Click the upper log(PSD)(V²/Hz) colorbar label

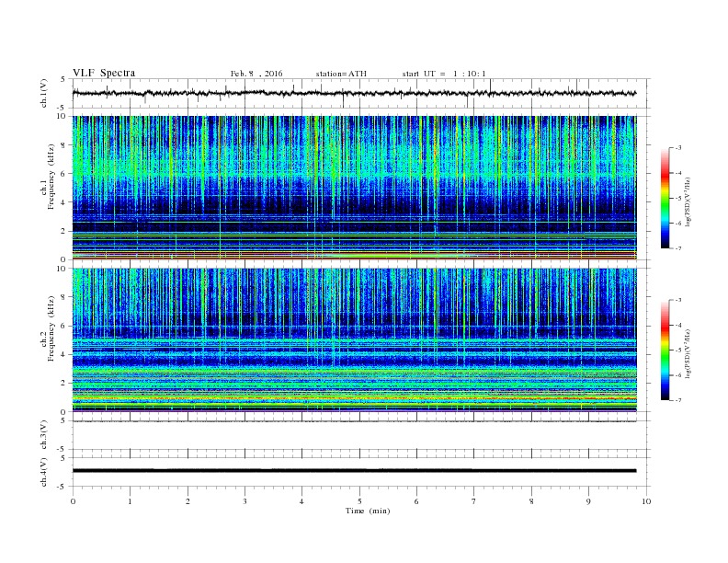click(x=688, y=201)
